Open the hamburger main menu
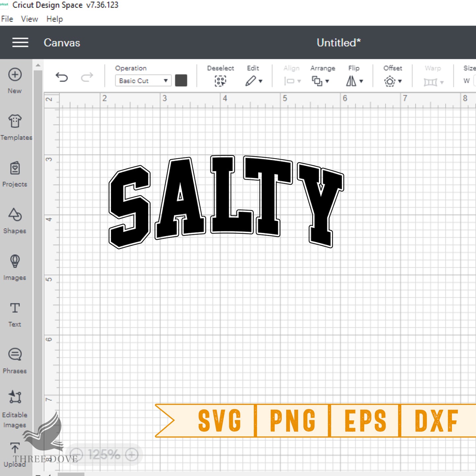Viewport: 476px width, 476px height. (20, 42)
